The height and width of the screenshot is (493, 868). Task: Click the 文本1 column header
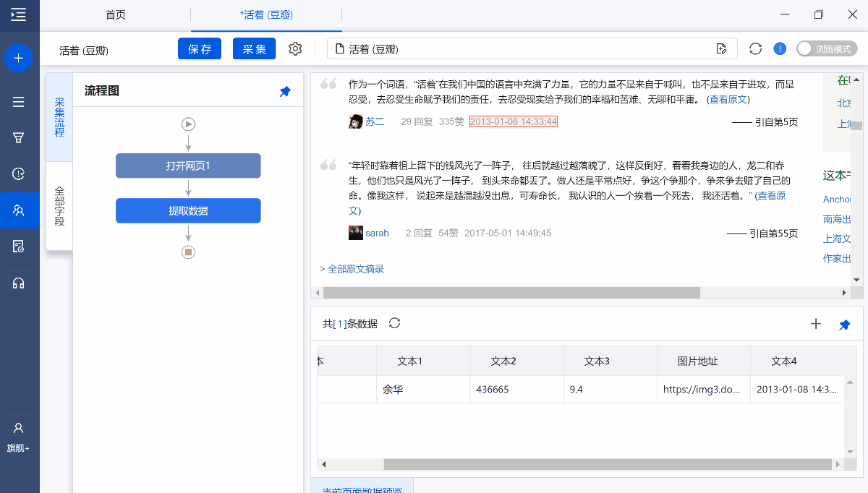[x=423, y=361]
